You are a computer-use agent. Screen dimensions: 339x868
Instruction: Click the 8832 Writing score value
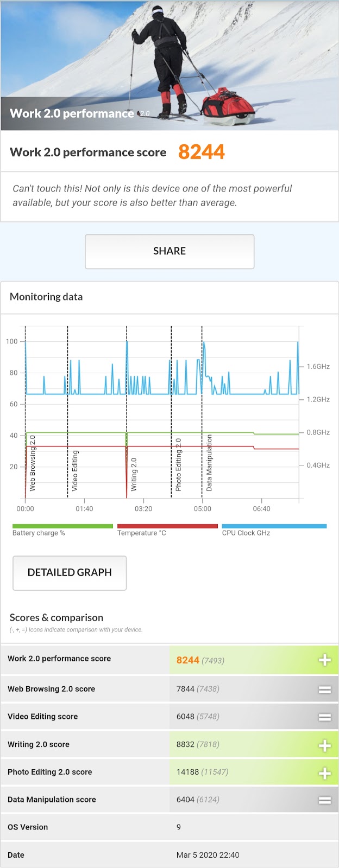[185, 744]
